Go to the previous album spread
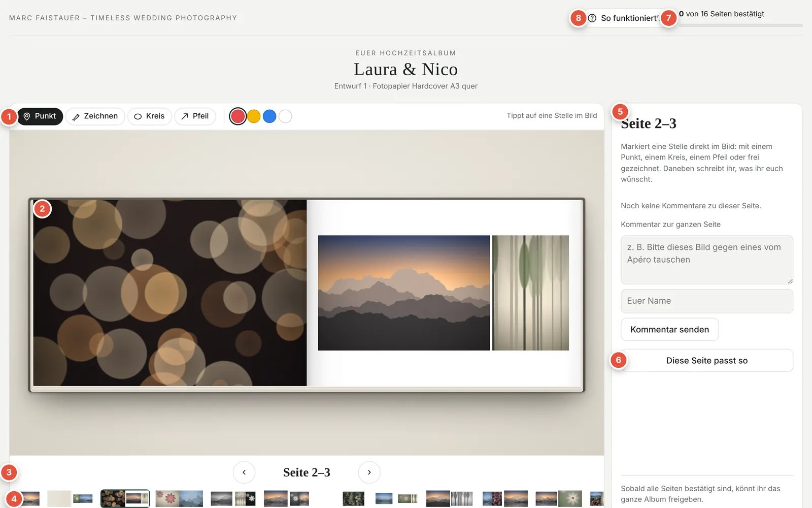 click(x=244, y=472)
